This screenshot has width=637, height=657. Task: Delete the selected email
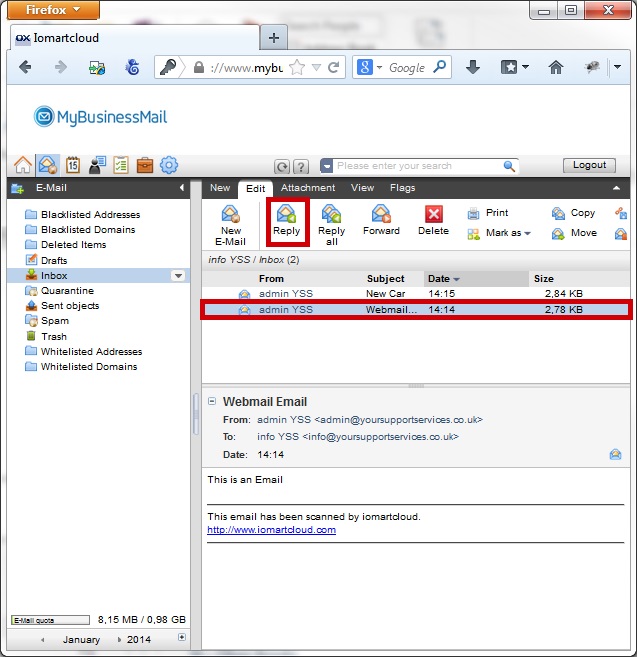pos(433,221)
